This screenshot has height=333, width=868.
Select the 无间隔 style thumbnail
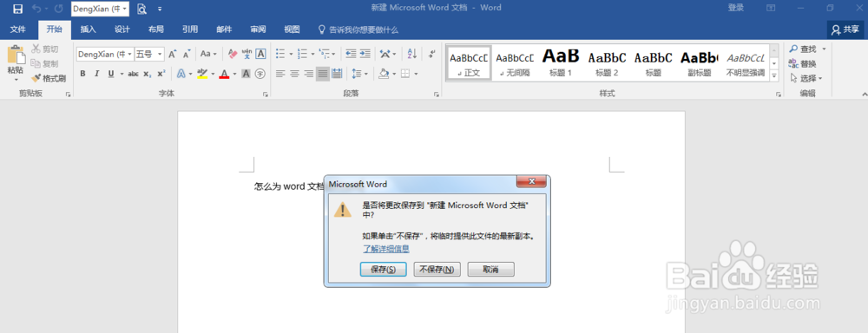pos(515,62)
